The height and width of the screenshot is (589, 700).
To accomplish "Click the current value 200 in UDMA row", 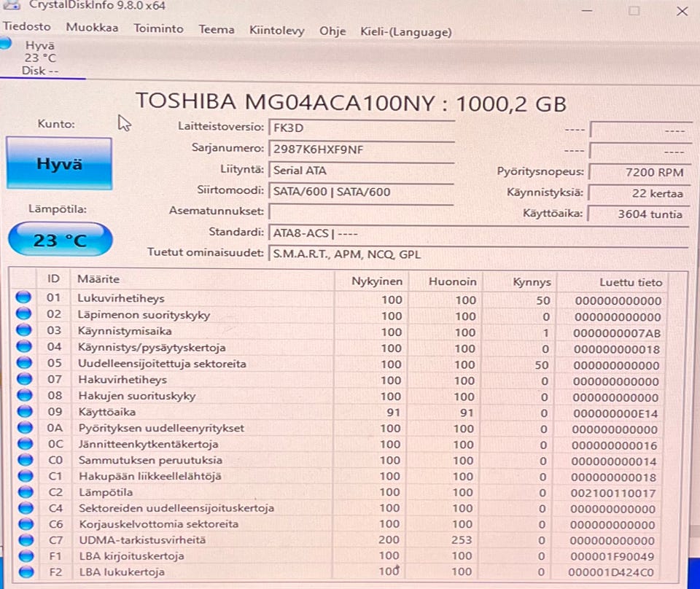I will point(389,540).
